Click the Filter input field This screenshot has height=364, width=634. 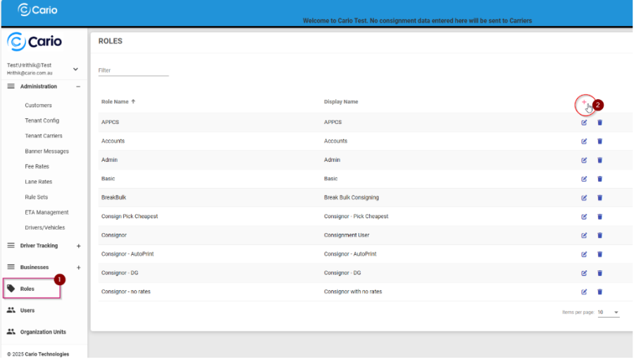133,70
